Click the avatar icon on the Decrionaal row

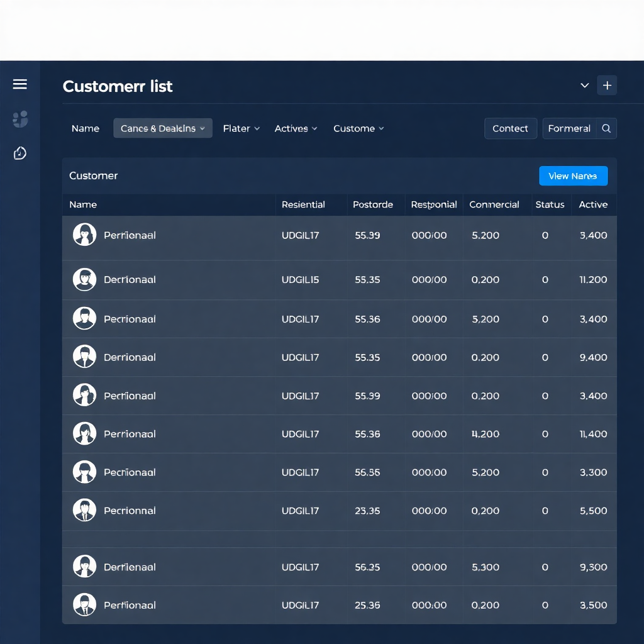click(x=84, y=279)
